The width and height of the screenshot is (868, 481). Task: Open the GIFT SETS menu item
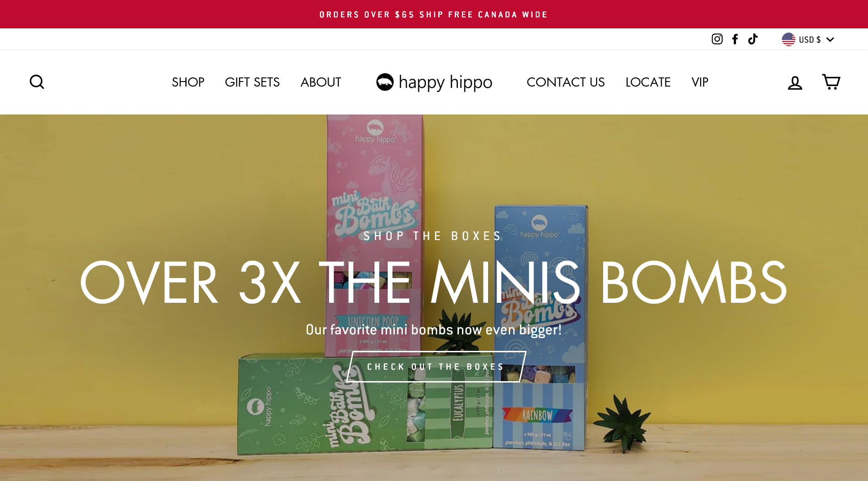point(252,82)
